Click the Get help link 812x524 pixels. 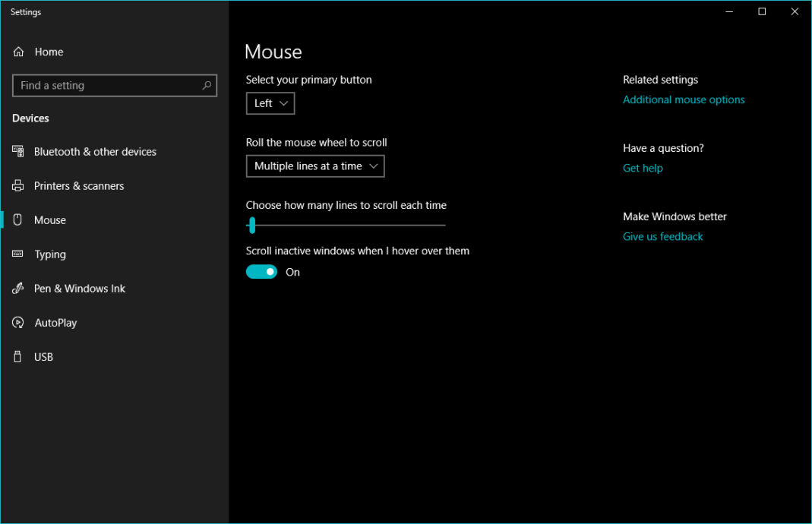coord(643,168)
